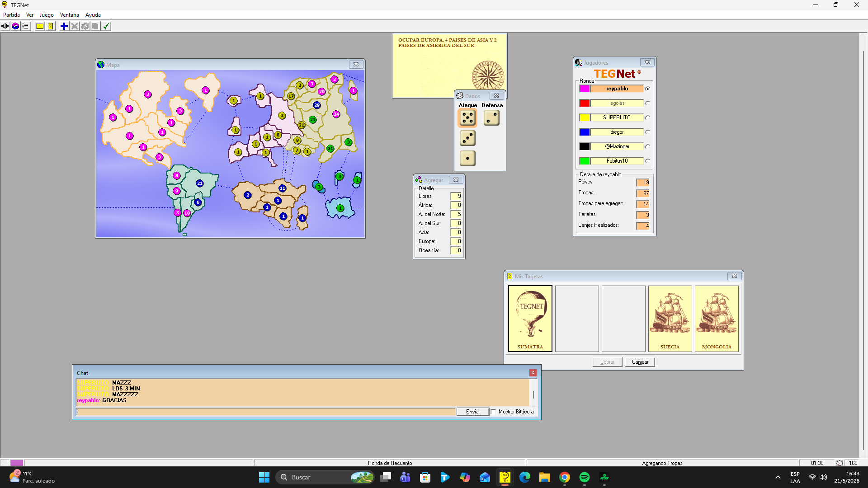Click the blue color swatch beside diegor
This screenshot has height=488, width=868.
pos(585,132)
